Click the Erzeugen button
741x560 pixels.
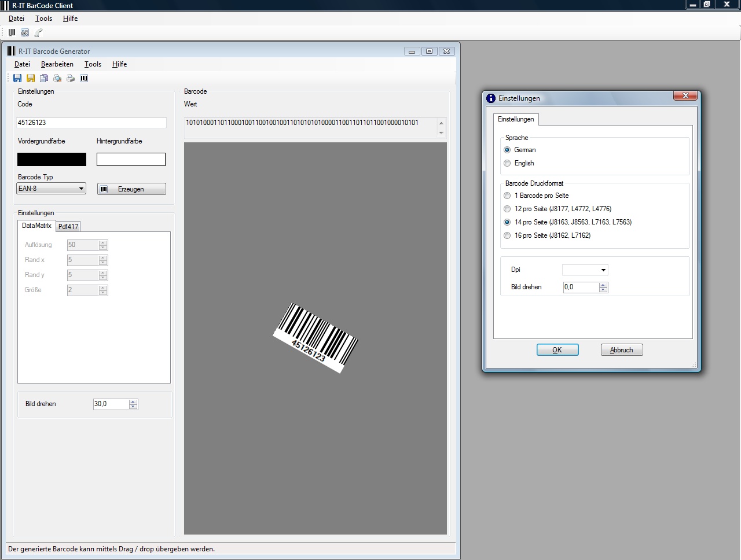click(131, 189)
